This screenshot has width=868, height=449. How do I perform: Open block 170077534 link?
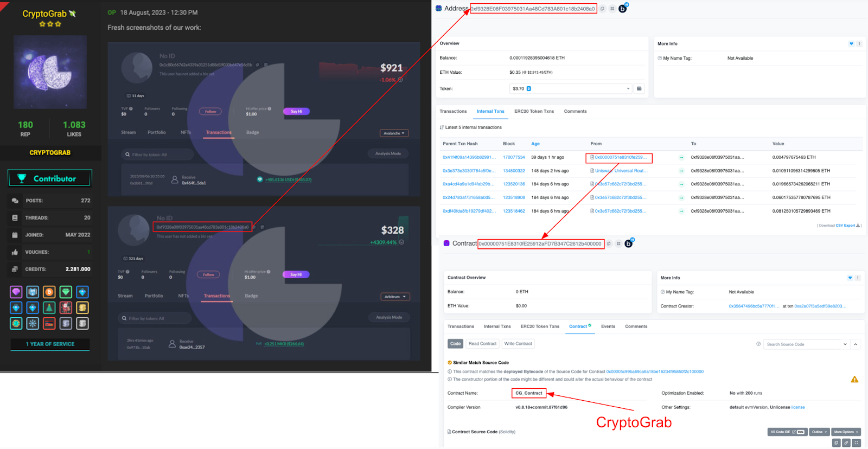[x=514, y=157]
